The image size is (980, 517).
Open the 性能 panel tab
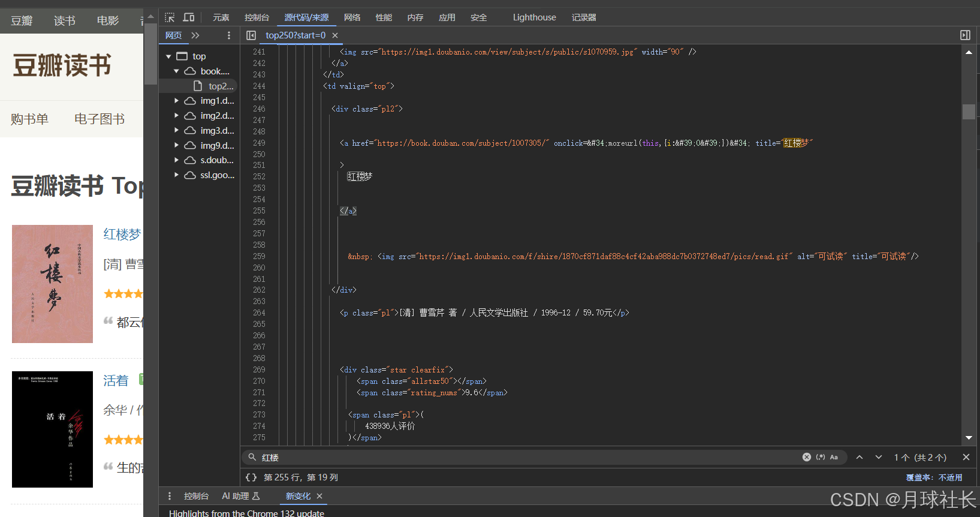click(384, 17)
